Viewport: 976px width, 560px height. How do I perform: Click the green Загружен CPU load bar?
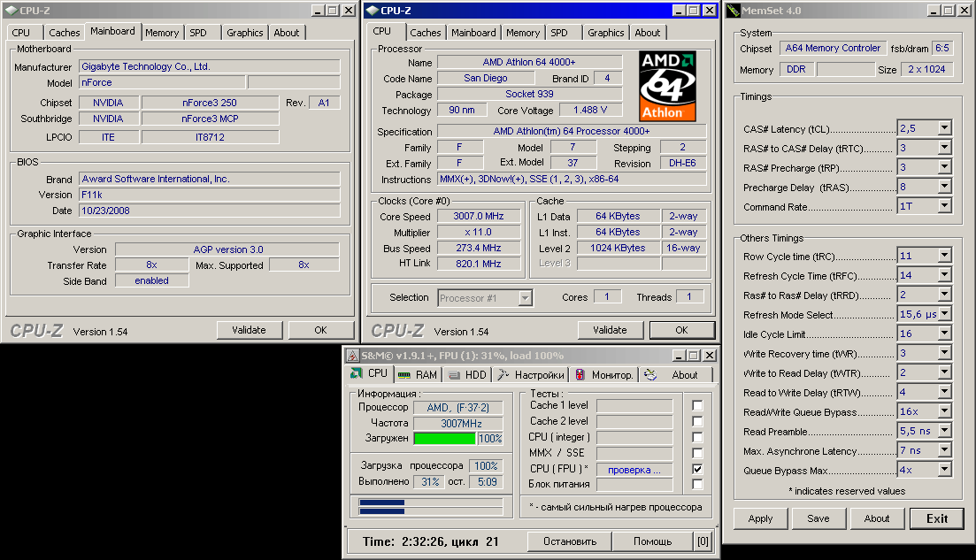coord(444,439)
